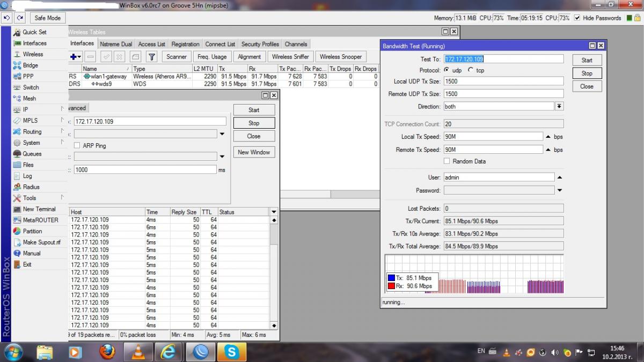This screenshot has height=362, width=644.
Task: Enable the ARP Ping checkbox
Action: tap(77, 145)
